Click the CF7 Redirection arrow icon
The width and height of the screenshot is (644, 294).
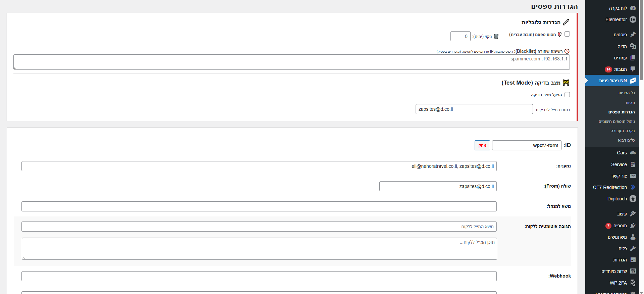633,187
